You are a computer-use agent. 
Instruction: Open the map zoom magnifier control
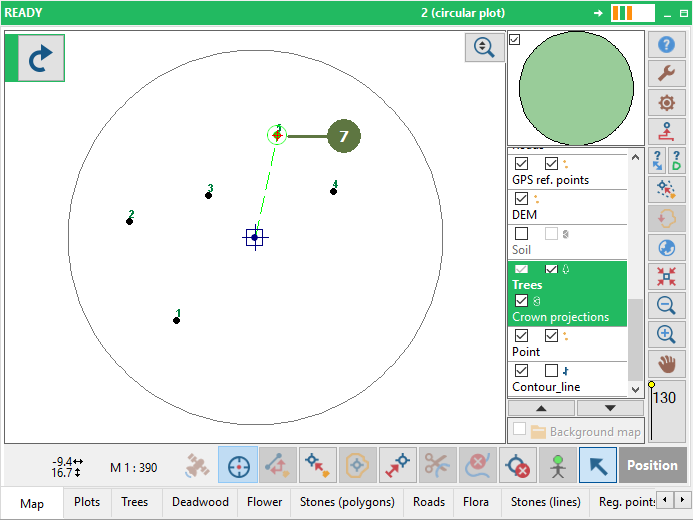click(x=484, y=47)
